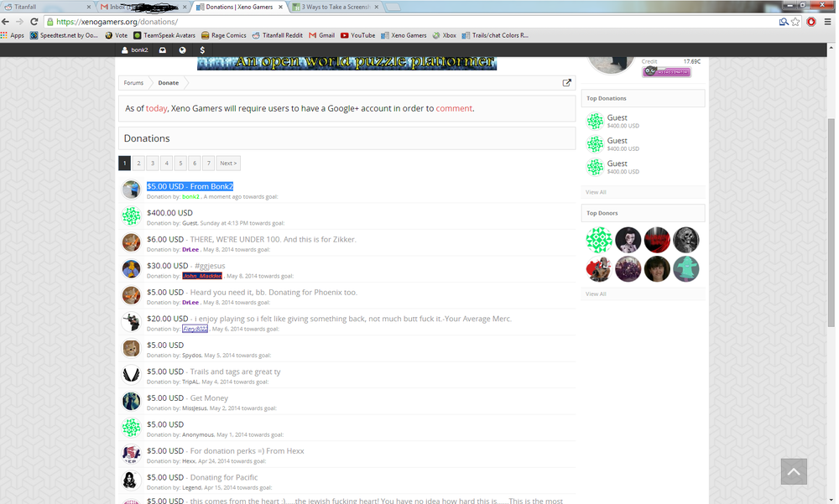View All under Top Donations

596,192
